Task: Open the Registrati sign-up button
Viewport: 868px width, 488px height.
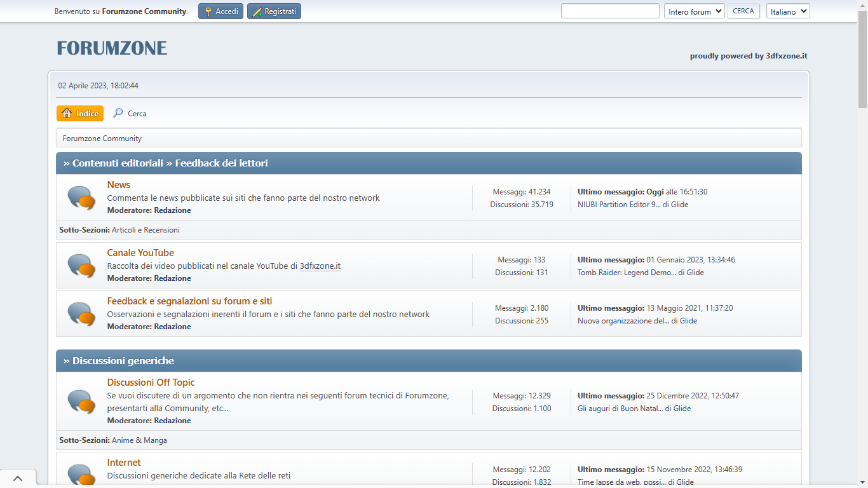Action: pyautogui.click(x=274, y=11)
